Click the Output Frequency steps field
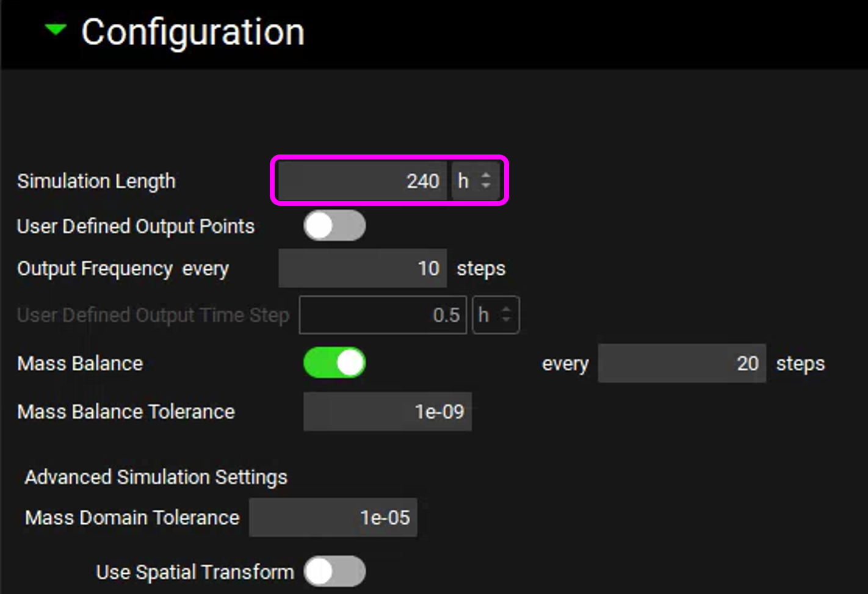The width and height of the screenshot is (868, 594). (363, 269)
